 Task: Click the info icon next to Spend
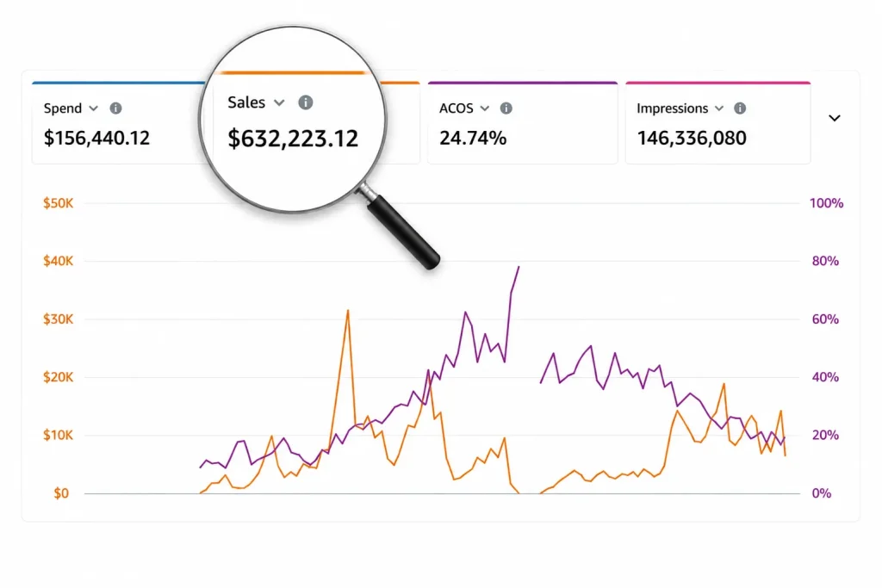pos(116,108)
